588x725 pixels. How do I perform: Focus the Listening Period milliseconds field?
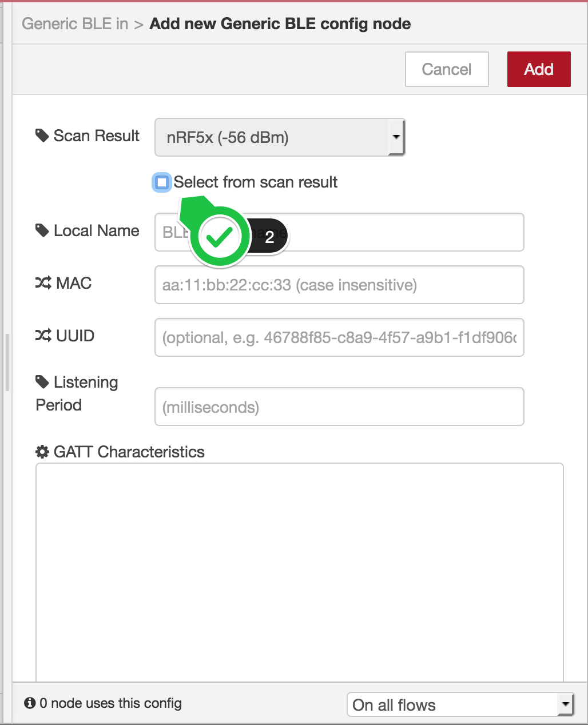click(x=339, y=407)
